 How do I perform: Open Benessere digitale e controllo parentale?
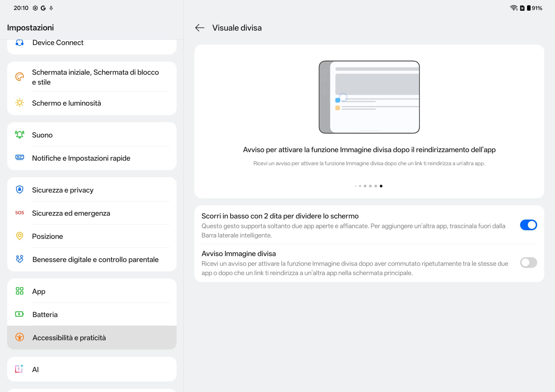(95, 259)
